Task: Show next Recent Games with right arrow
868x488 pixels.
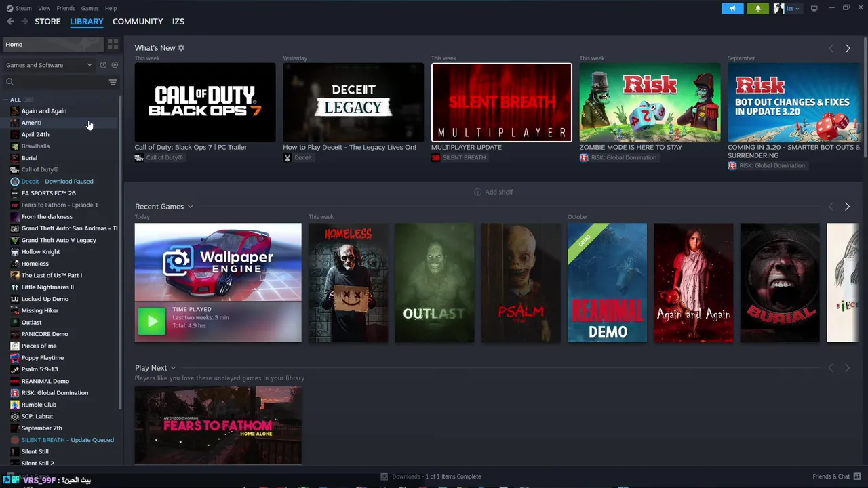Action: [847, 207]
